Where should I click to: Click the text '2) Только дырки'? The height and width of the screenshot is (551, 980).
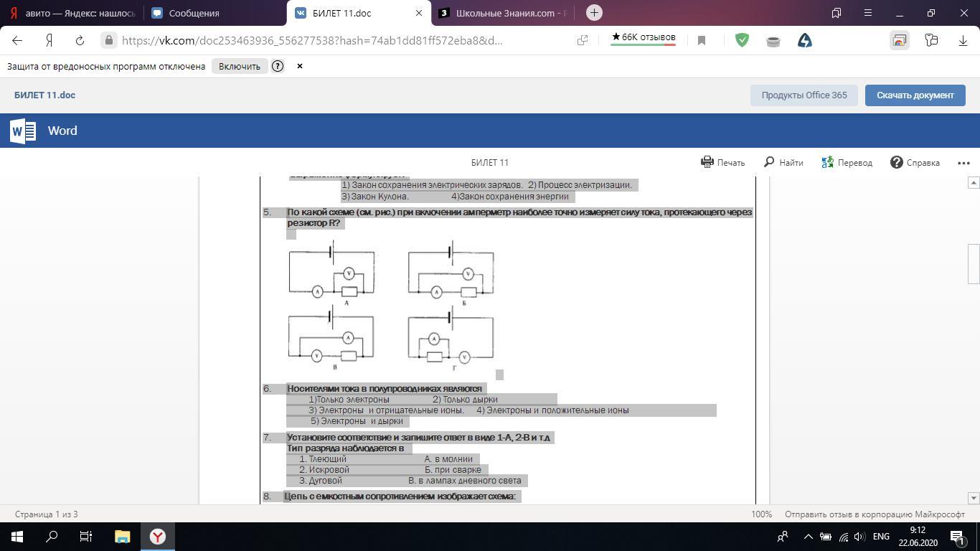(x=465, y=400)
